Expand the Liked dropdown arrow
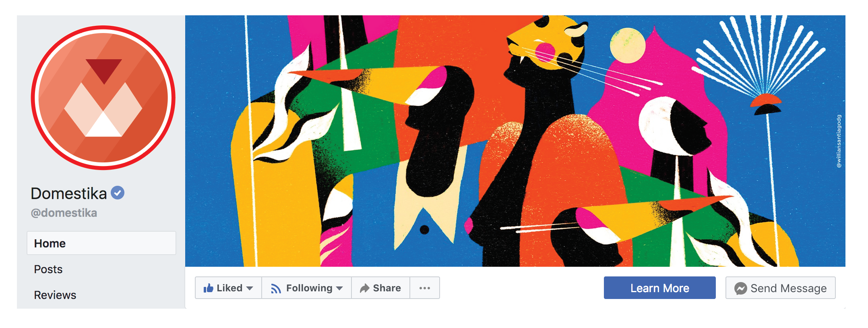The image size is (868, 328). click(x=250, y=288)
